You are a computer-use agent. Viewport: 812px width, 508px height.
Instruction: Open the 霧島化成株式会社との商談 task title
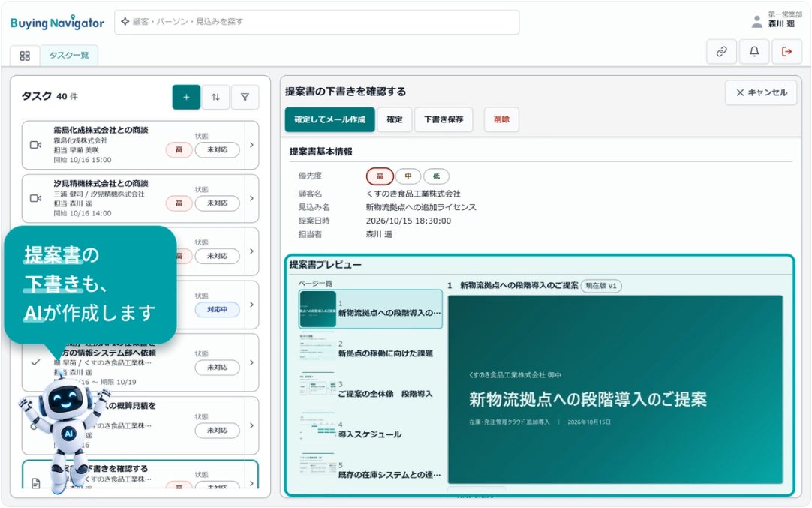click(101, 130)
